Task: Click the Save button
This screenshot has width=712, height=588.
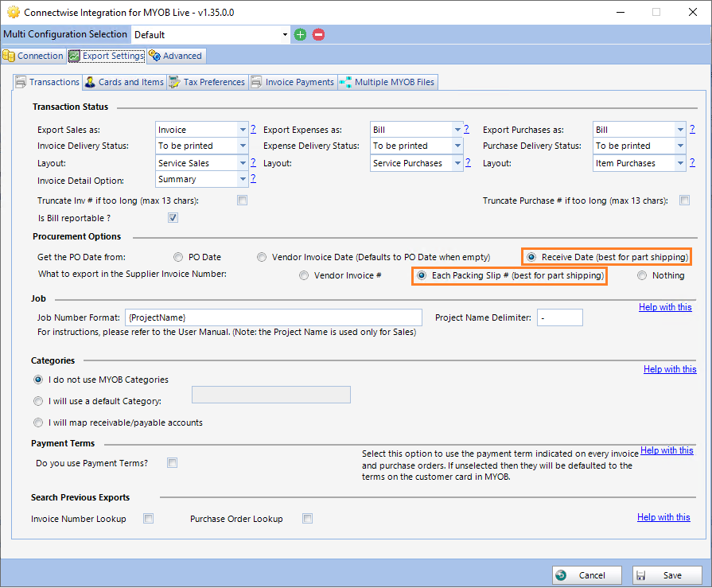Action: point(667,575)
